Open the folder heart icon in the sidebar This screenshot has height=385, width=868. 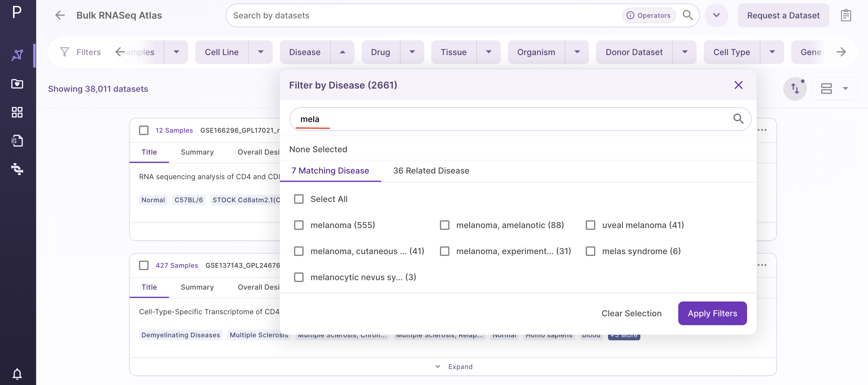[x=17, y=84]
